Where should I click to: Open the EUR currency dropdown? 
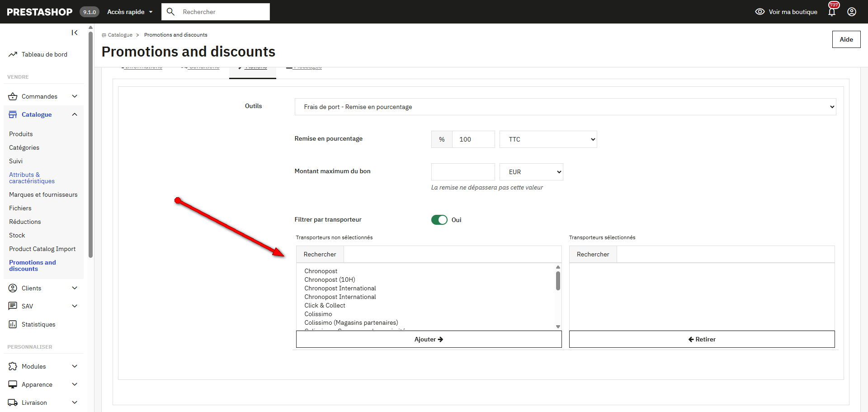[x=531, y=172]
